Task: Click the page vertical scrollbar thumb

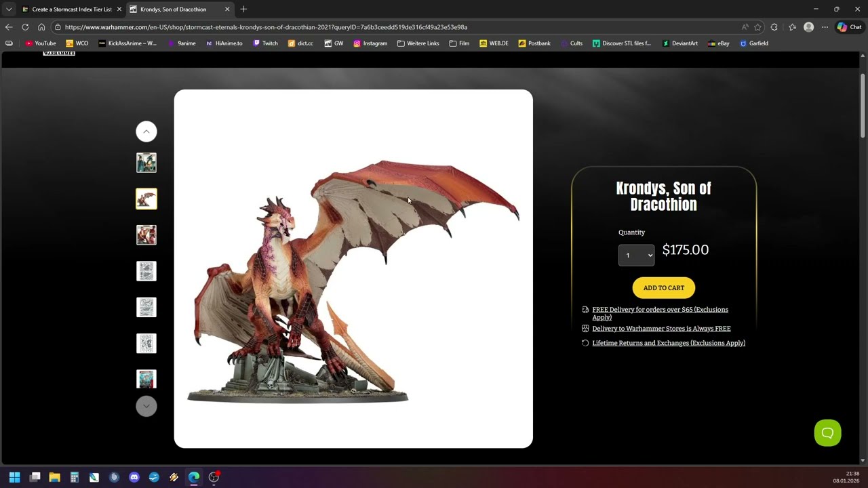Action: tap(863, 105)
